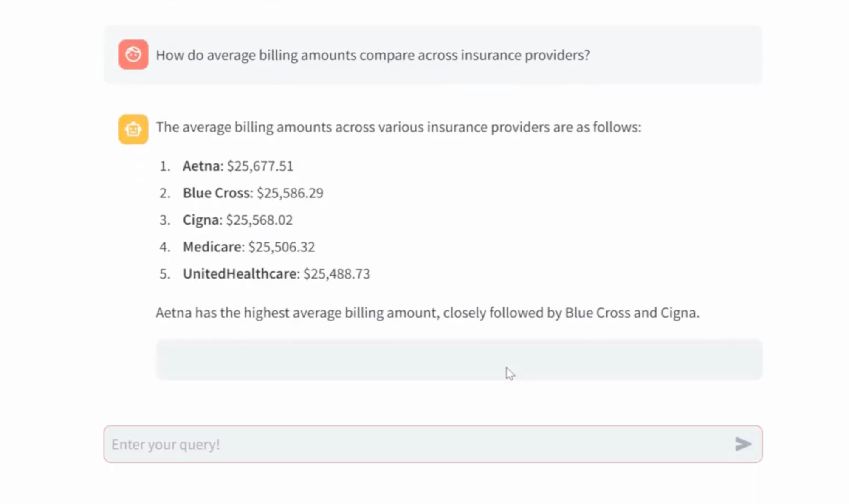
Task: Click the $25,568.02 billing amount
Action: pyautogui.click(x=259, y=220)
